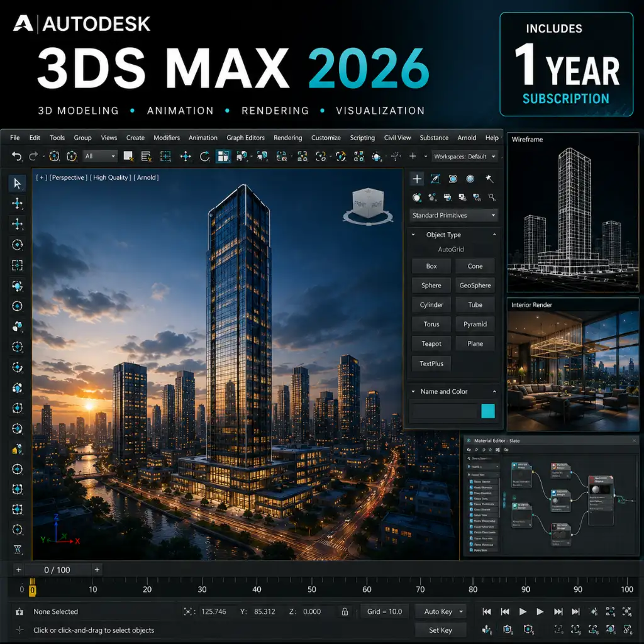Enable the AutoGrid option
This screenshot has width=644, height=644.
click(x=450, y=249)
